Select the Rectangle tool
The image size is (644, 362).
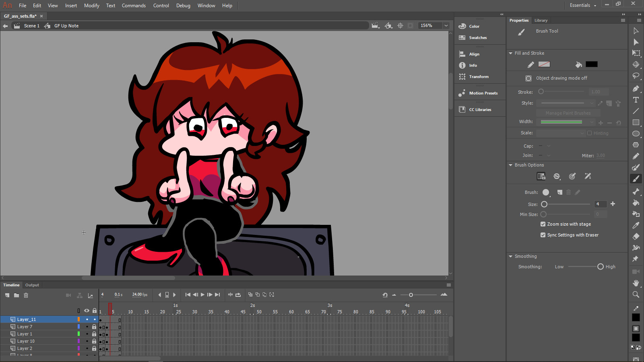[x=636, y=122]
